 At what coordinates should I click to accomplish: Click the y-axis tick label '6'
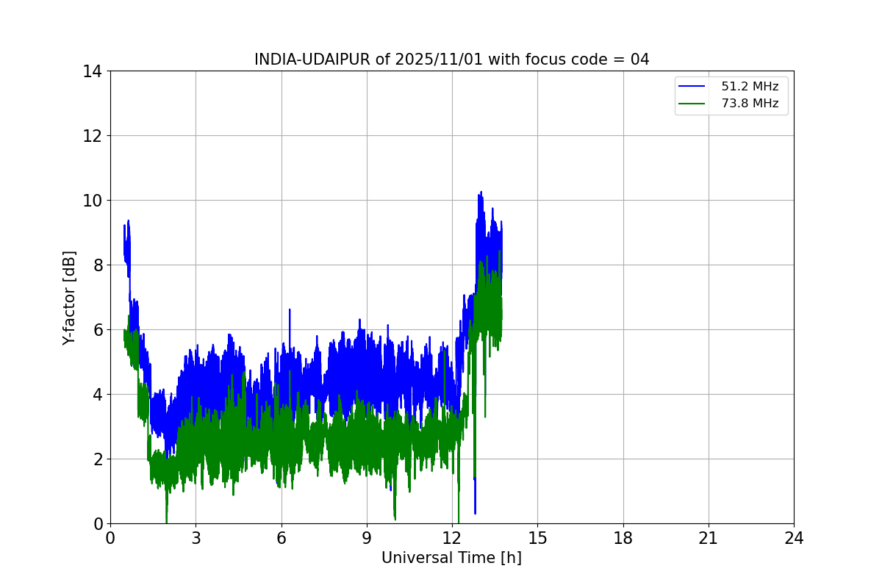point(98,330)
